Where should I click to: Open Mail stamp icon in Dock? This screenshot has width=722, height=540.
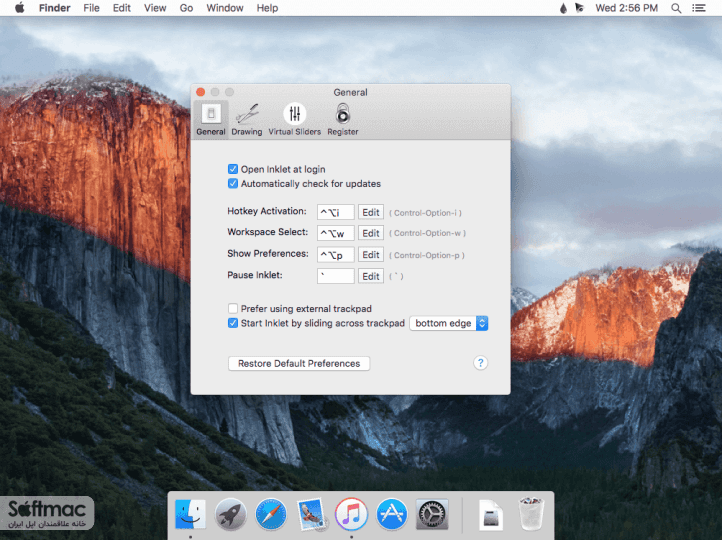point(311,514)
